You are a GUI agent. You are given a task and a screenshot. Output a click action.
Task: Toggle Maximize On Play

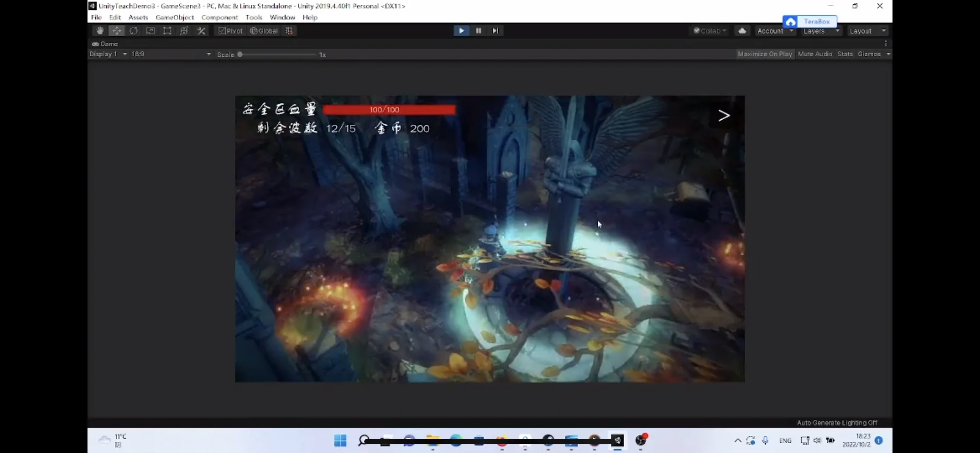pyautogui.click(x=765, y=54)
